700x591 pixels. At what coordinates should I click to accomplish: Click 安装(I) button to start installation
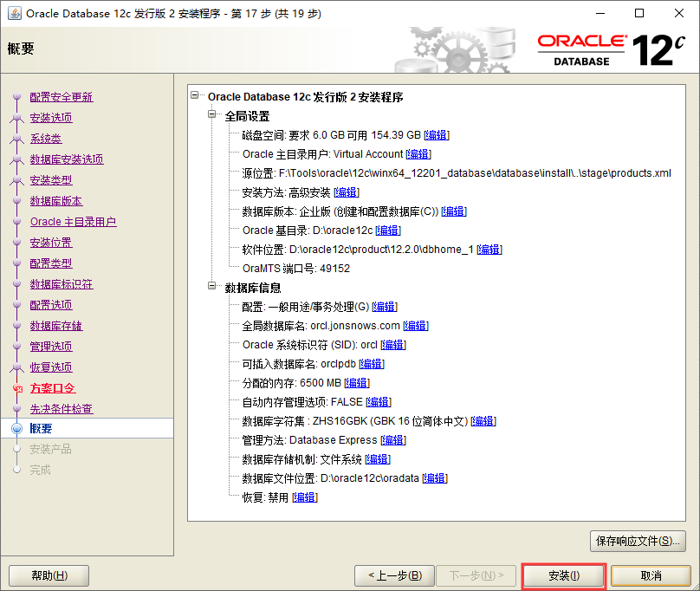click(x=563, y=575)
